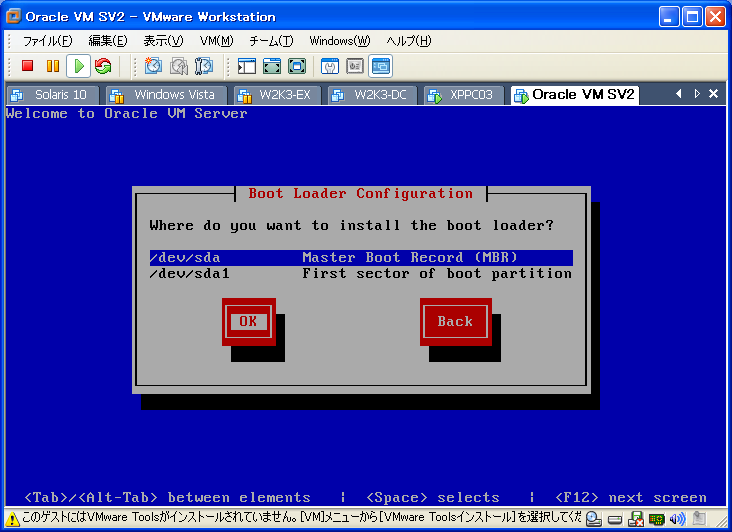Screen dimensions: 732x532
Task: Click the green Power On play icon
Action: tap(78, 66)
